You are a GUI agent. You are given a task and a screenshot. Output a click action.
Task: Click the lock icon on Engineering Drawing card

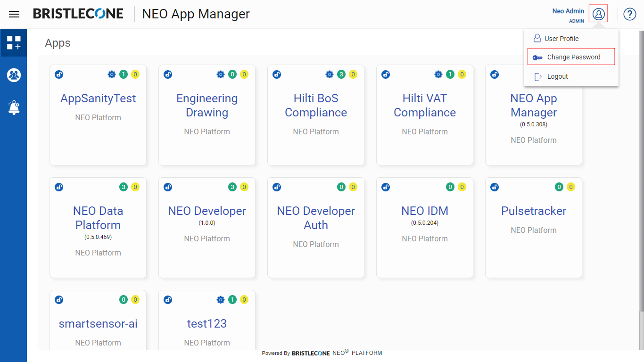(x=168, y=74)
